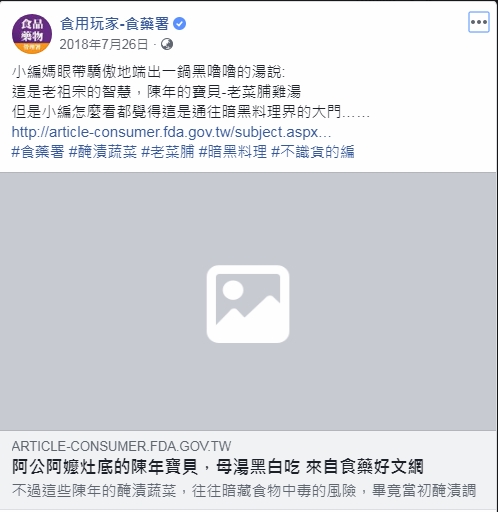
Task: Open the 食用玩家-食藥署 page name link
Action: pos(115,24)
